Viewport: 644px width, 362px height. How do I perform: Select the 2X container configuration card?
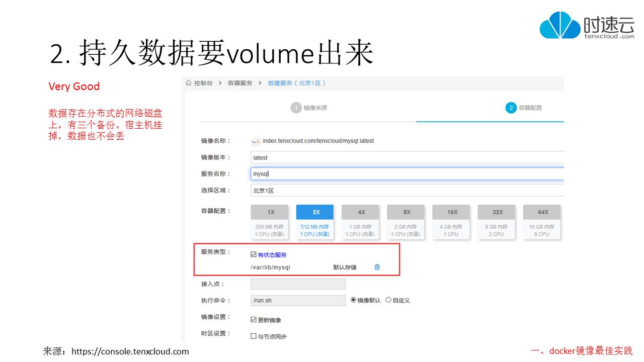pos(315,221)
